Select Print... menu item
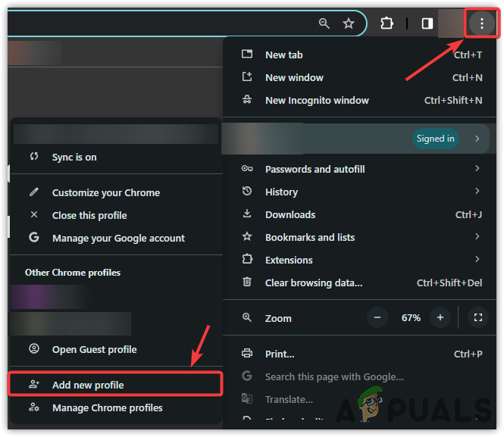This screenshot has height=437, width=504. pyautogui.click(x=359, y=354)
